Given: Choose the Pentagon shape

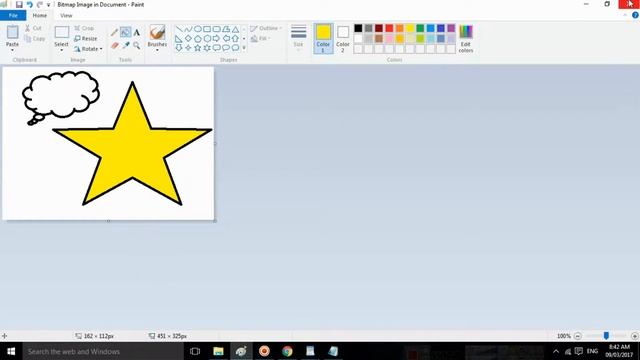Looking at the screenshot, I should (x=198, y=39).
